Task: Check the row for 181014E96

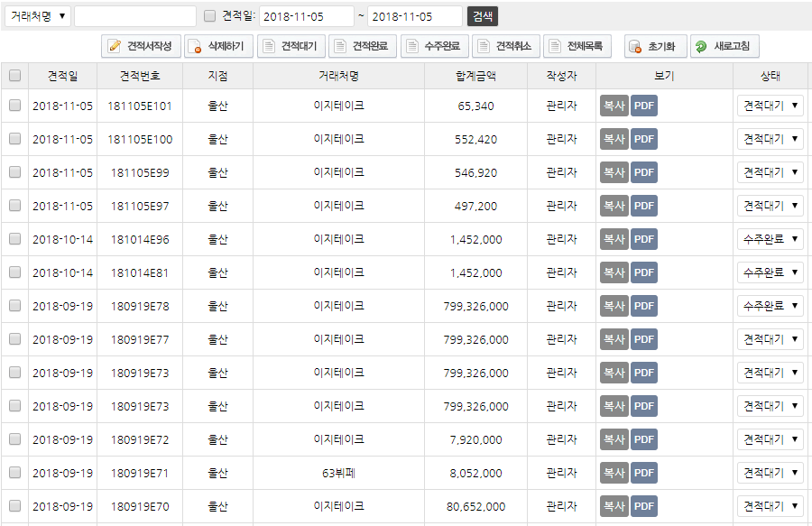Action: (x=15, y=239)
